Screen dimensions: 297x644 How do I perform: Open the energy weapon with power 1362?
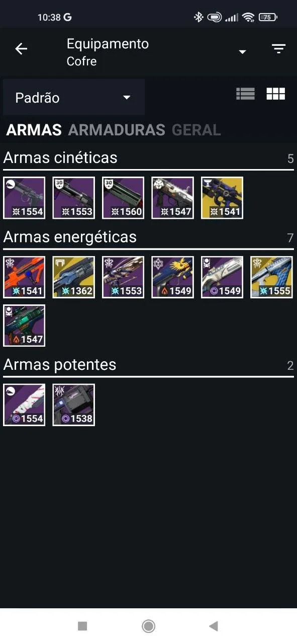coord(74,277)
